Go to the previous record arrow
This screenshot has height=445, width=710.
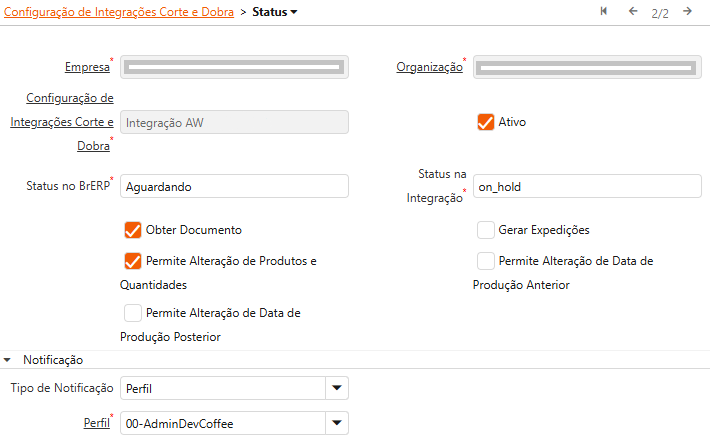(x=632, y=12)
